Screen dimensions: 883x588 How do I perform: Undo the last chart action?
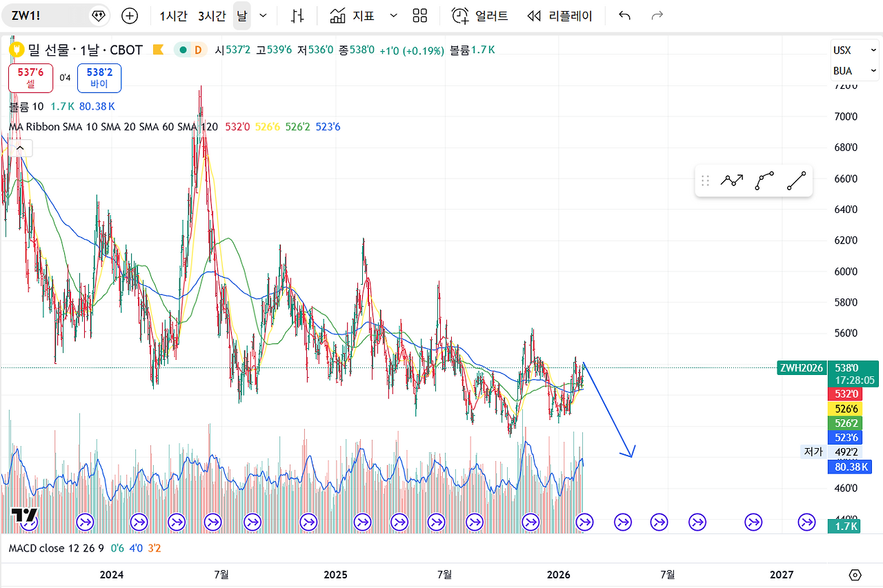(624, 16)
